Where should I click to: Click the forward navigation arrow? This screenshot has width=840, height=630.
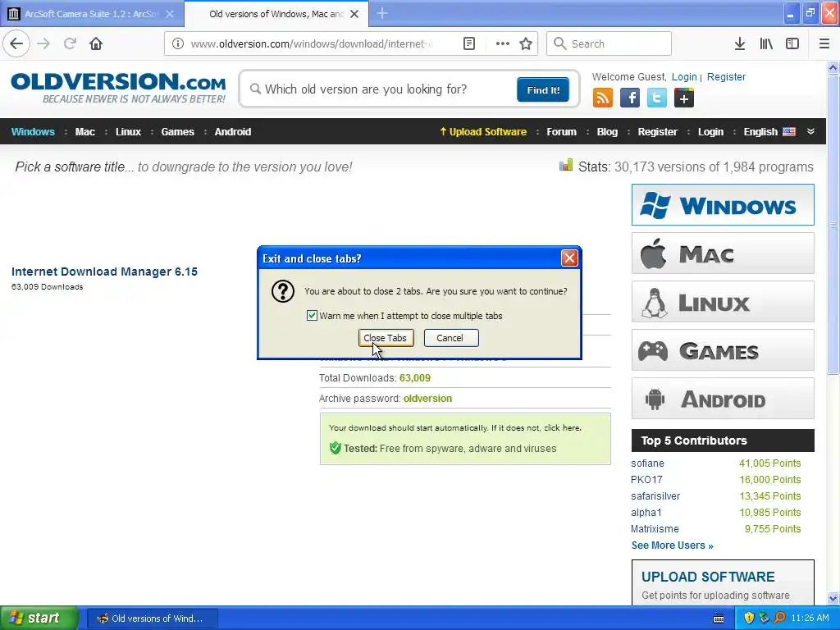(44, 44)
